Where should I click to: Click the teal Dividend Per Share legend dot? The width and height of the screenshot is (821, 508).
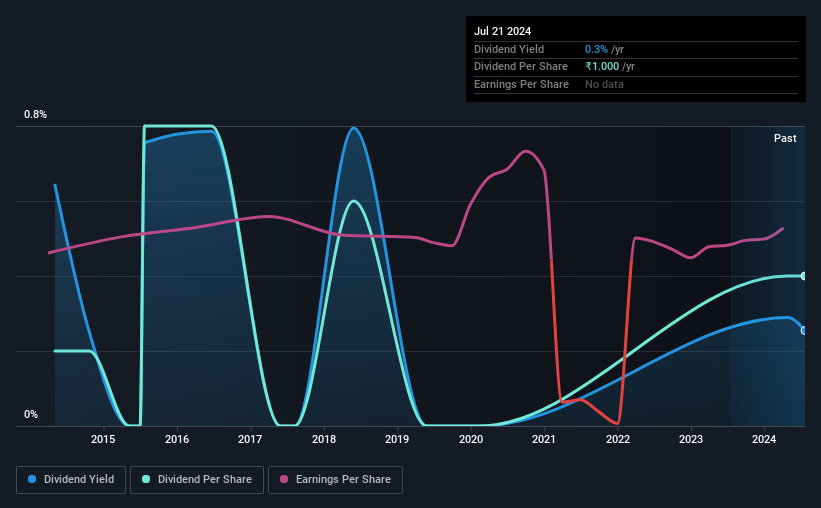(x=146, y=479)
